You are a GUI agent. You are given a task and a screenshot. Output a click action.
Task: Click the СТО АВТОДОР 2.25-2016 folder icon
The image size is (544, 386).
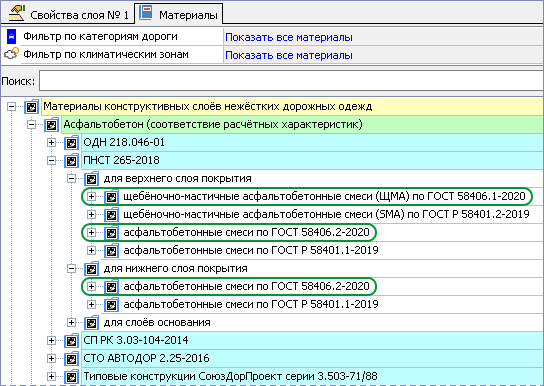pyautogui.click(x=71, y=359)
